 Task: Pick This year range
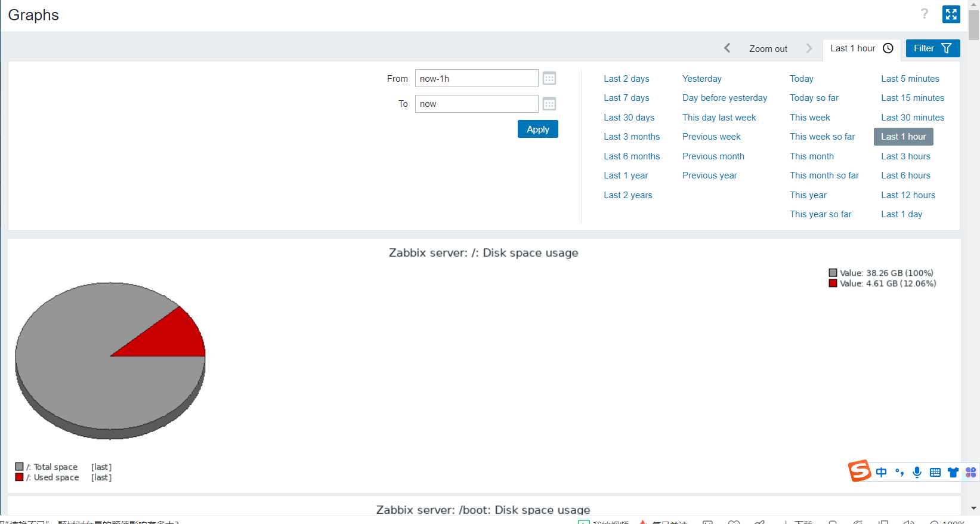pyautogui.click(x=808, y=195)
